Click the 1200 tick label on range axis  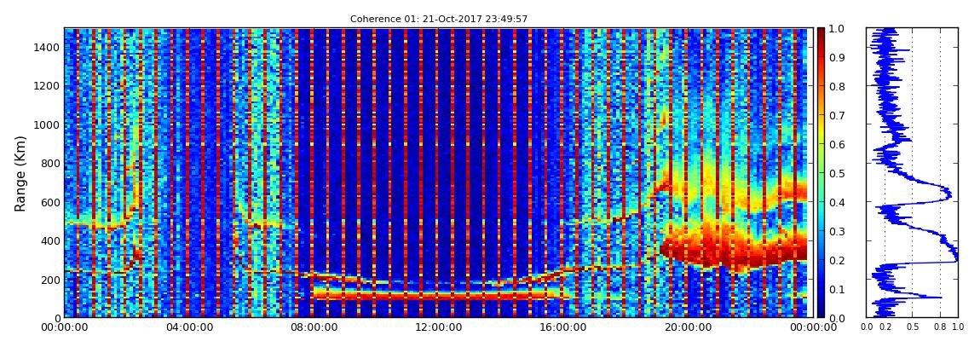click(x=46, y=85)
